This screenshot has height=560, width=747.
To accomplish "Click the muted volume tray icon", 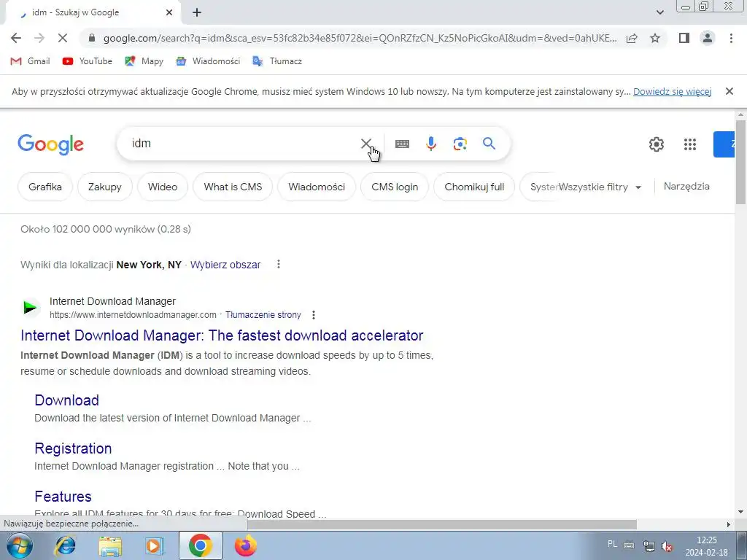I will [667, 546].
